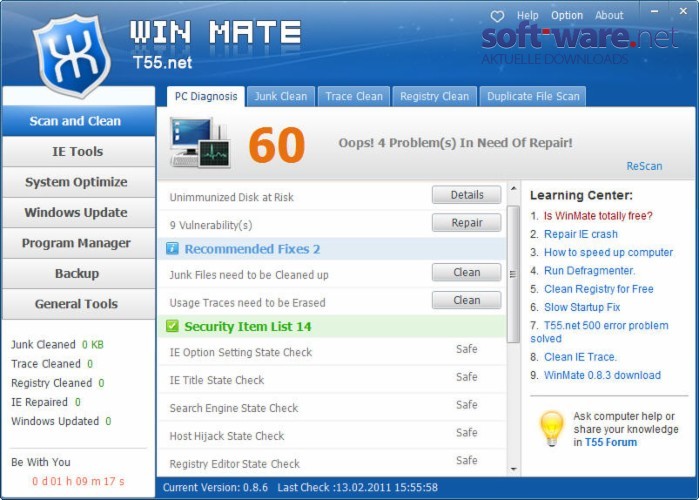Image resolution: width=699 pixels, height=500 pixels.
Task: Select 'IE Option Setting State Check' row
Action: pos(332,352)
